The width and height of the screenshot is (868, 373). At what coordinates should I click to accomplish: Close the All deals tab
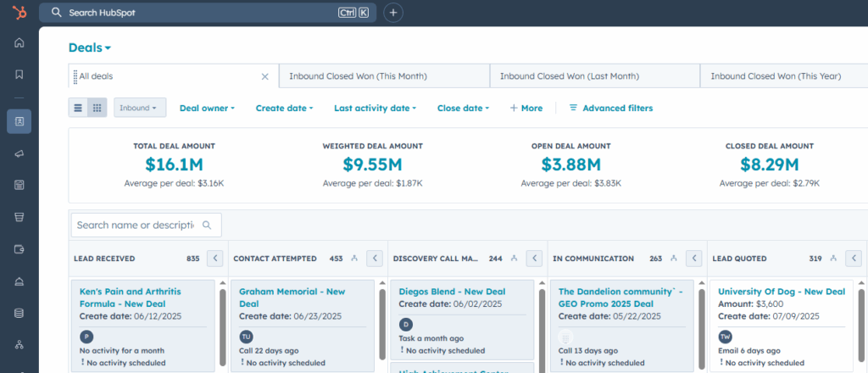[x=264, y=76]
